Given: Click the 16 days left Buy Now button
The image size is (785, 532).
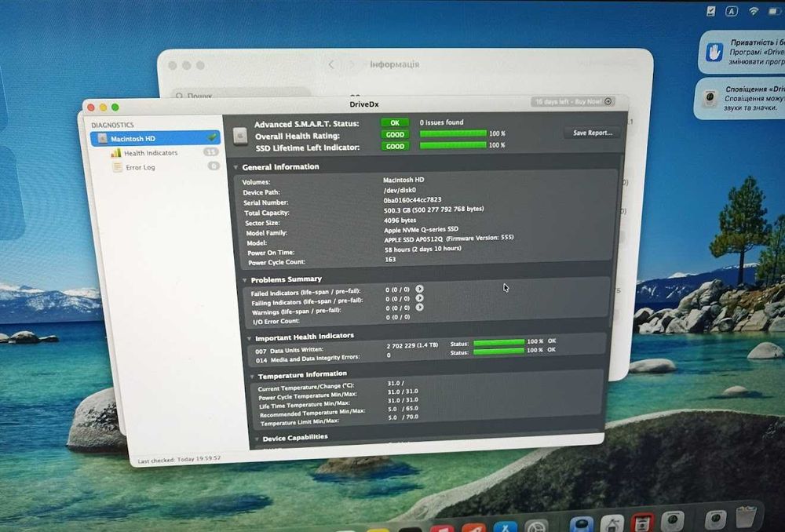Looking at the screenshot, I should tap(573, 101).
